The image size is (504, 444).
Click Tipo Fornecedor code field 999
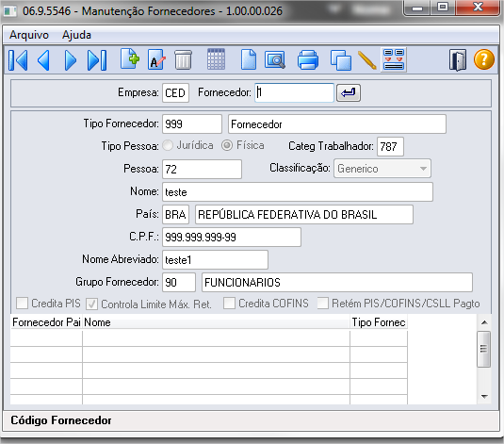click(x=192, y=123)
